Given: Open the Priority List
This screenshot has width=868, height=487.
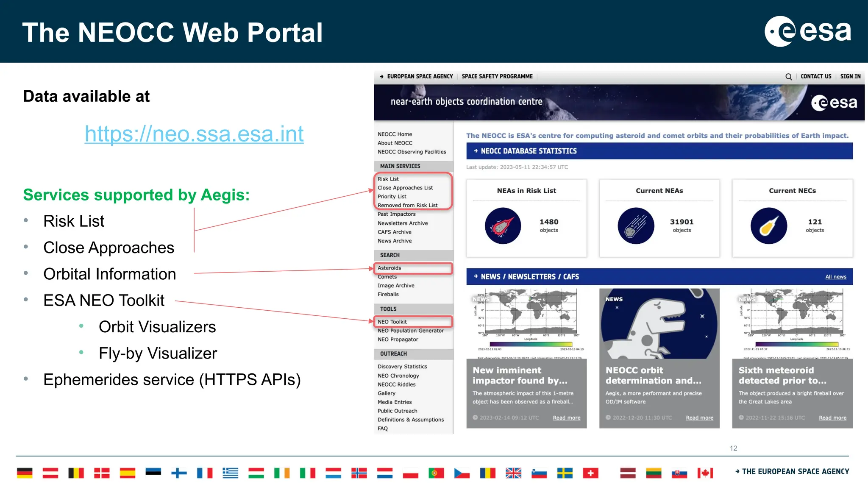Looking at the screenshot, I should point(392,197).
